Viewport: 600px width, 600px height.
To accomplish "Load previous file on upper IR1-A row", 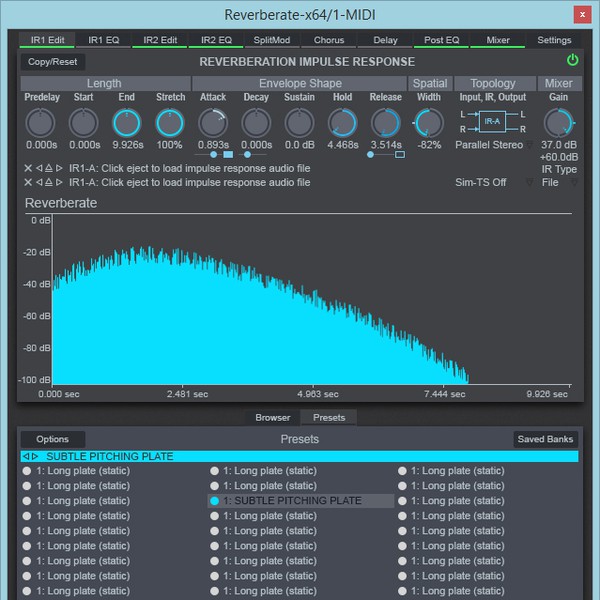I will (39, 168).
